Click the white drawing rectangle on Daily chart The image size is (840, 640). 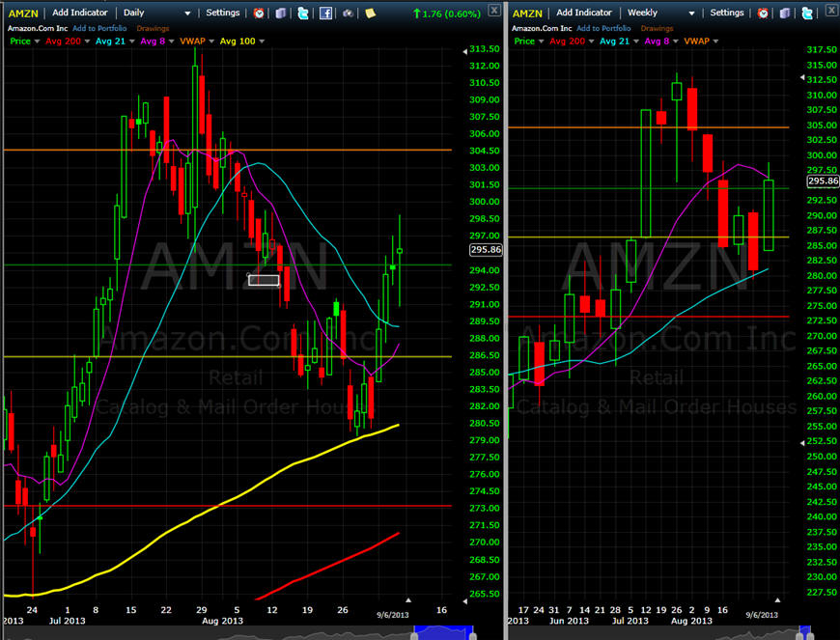point(264,280)
